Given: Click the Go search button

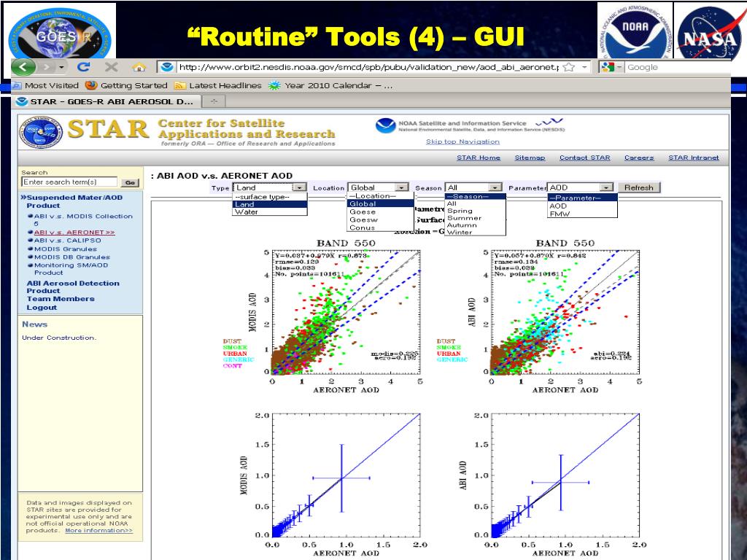Looking at the screenshot, I should pos(130,182).
